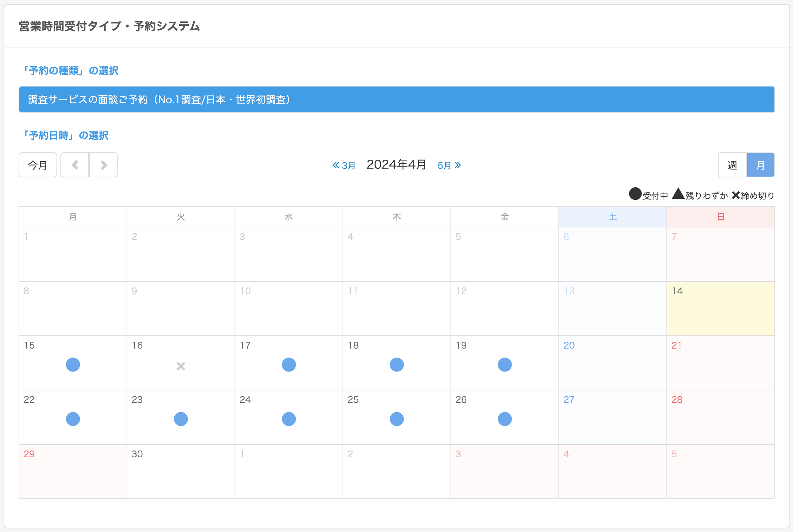Screen dimensions: 793x532
Task: Go to previous month with left chevron
Action: [75, 165]
